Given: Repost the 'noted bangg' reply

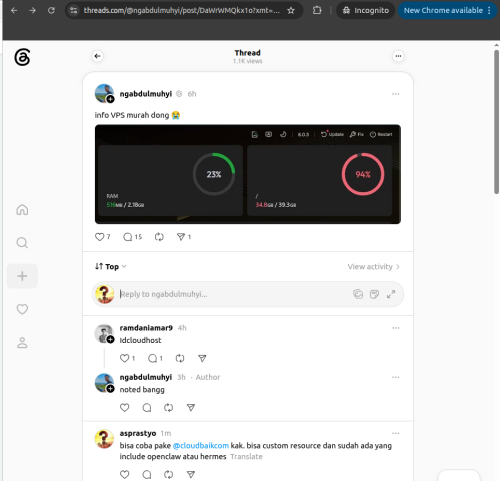Looking at the screenshot, I should click(168, 408).
